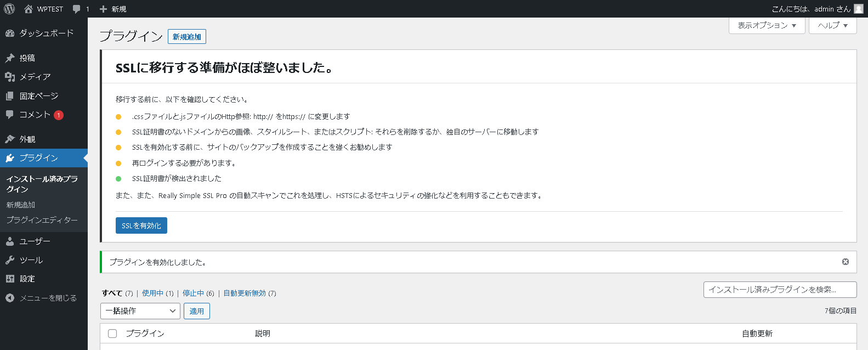The image size is (868, 350).
Task: Sort by Plugin column header
Action: point(145,334)
